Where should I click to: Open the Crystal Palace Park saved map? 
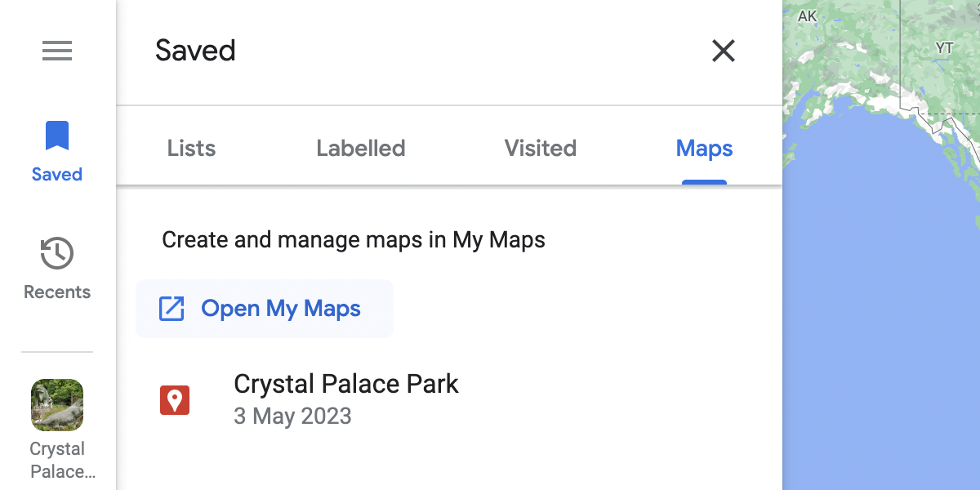pos(345,384)
